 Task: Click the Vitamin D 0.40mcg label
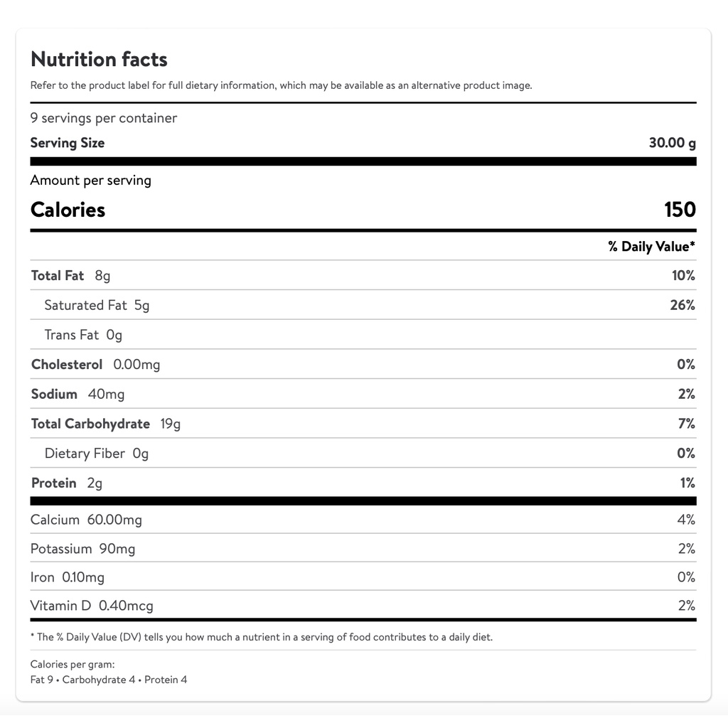coord(92,606)
